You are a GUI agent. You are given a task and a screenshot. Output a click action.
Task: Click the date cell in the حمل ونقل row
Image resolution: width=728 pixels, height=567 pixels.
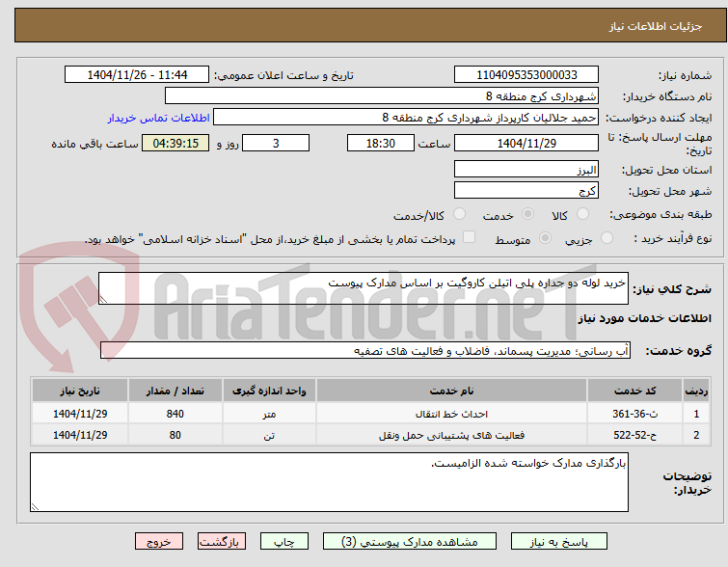[80, 435]
